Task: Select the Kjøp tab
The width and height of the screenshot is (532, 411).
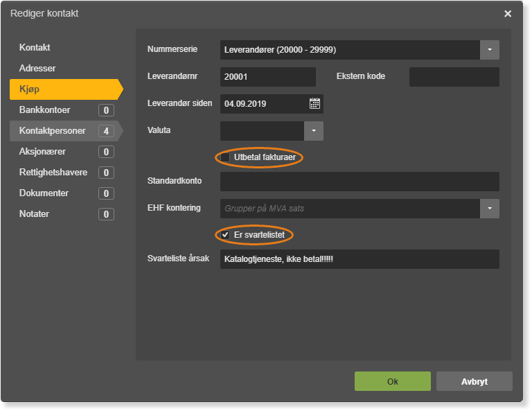Action: click(x=66, y=89)
